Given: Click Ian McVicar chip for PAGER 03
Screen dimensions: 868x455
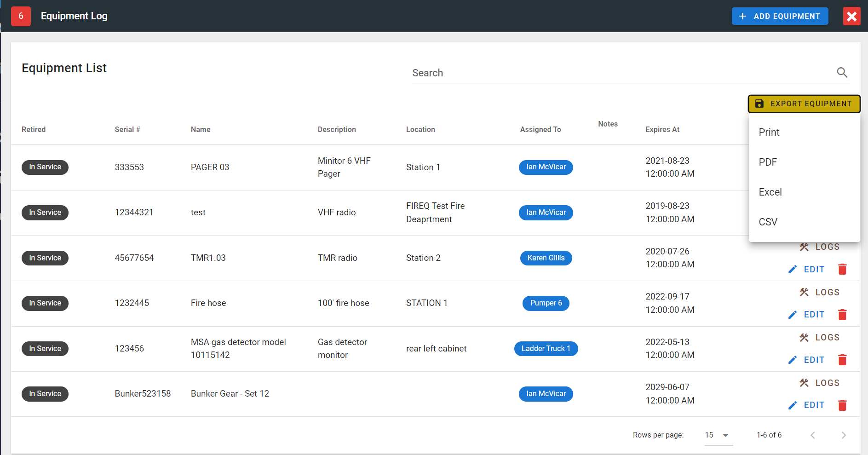Looking at the screenshot, I should 546,167.
